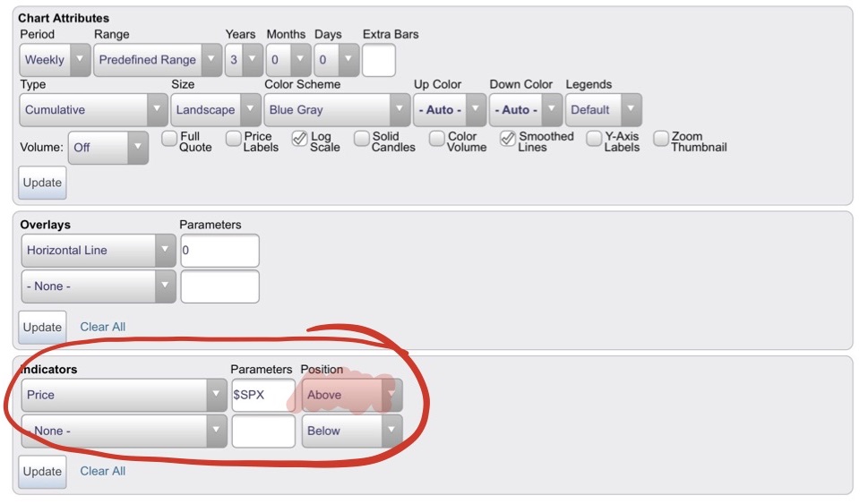The image size is (860, 504).
Task: Open the chart Type dropdown showing Cumulative
Action: pos(93,110)
